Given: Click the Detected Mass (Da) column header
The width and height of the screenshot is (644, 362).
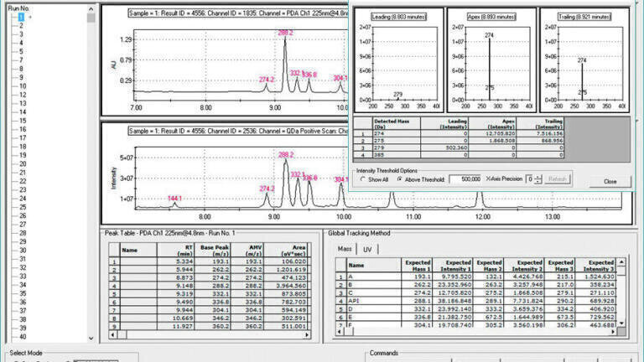Looking at the screenshot, I should pyautogui.click(x=397, y=124).
